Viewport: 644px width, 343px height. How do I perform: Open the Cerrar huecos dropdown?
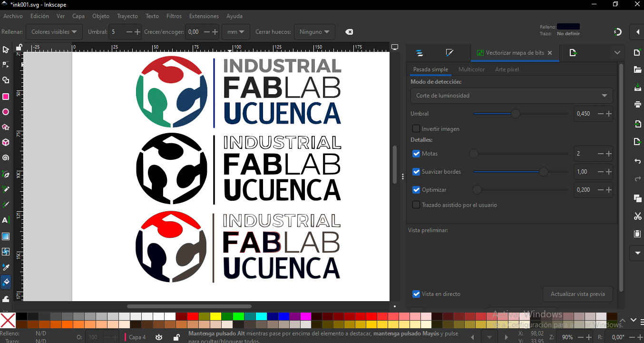(314, 31)
